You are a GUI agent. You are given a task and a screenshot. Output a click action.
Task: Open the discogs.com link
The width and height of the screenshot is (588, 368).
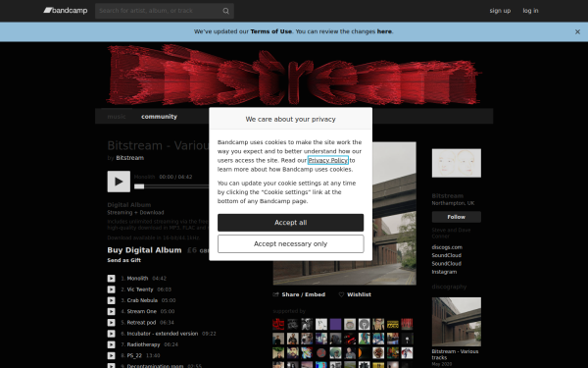point(447,247)
